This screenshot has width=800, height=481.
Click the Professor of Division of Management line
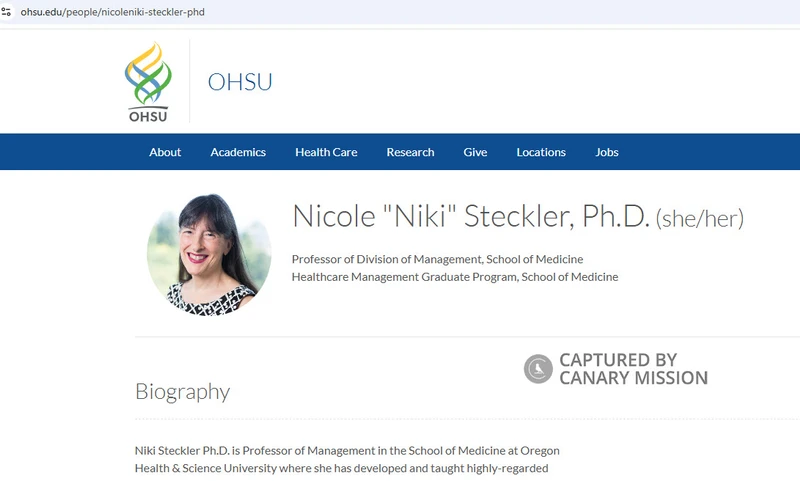point(437,259)
